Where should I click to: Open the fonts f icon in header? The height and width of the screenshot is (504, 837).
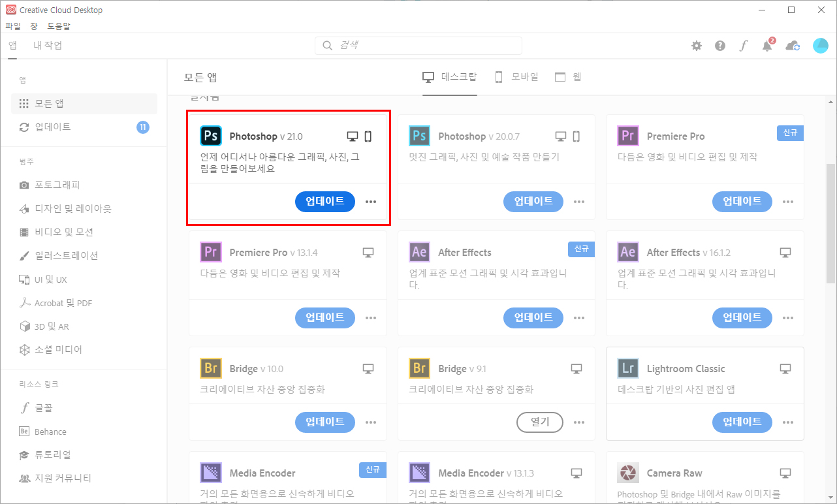pos(743,46)
